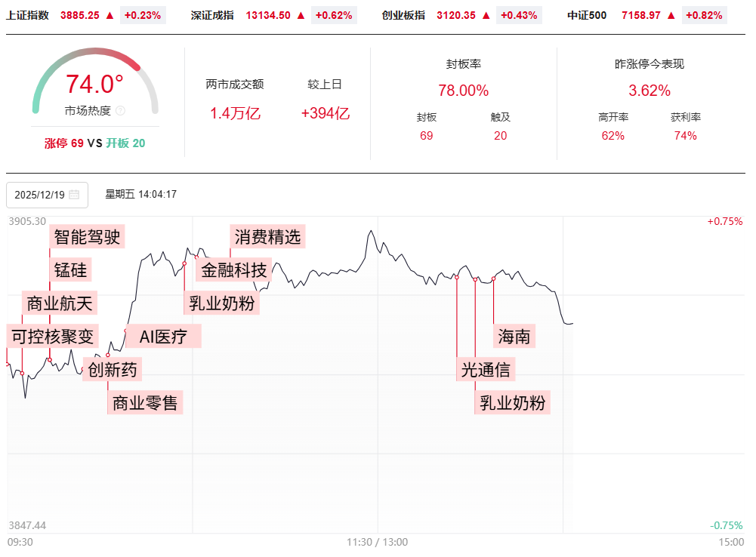The height and width of the screenshot is (557, 756).
Task: Select the 海南 sector tag
Action: tap(514, 336)
